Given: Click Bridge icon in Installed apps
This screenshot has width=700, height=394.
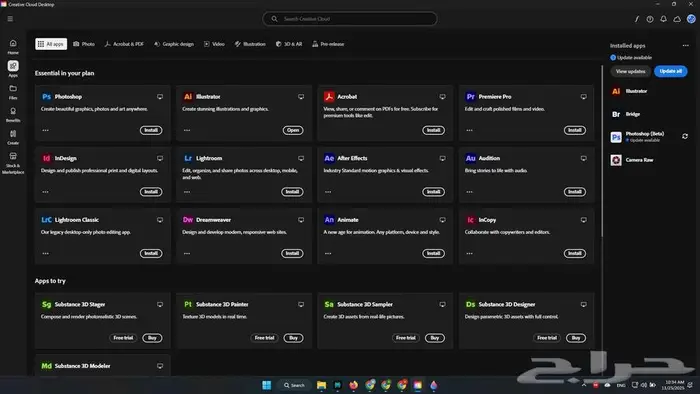Looking at the screenshot, I should tap(616, 114).
